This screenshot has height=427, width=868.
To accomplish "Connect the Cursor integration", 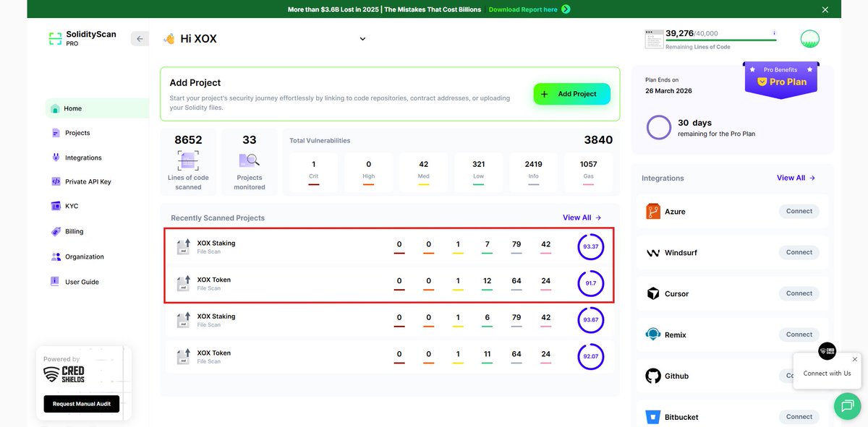I will click(x=799, y=293).
